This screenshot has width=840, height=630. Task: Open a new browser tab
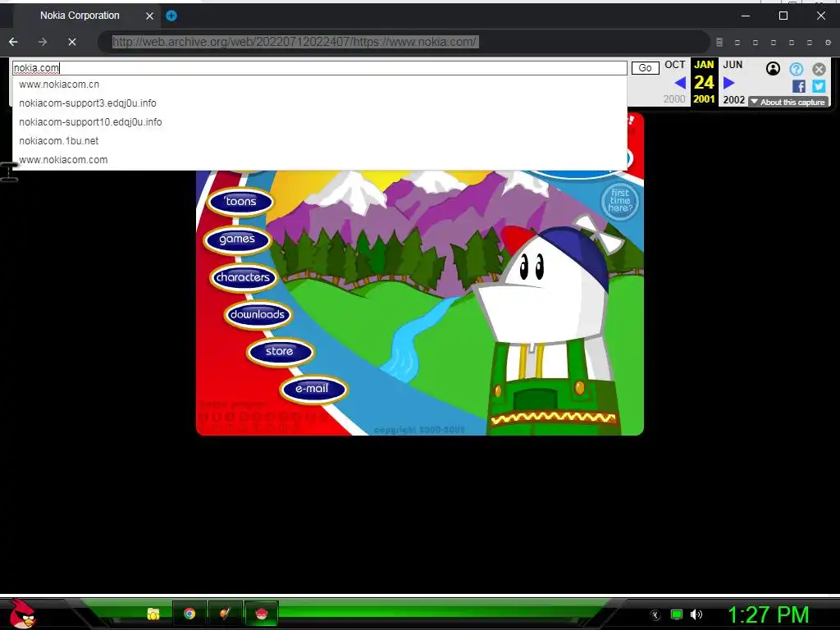tap(171, 16)
